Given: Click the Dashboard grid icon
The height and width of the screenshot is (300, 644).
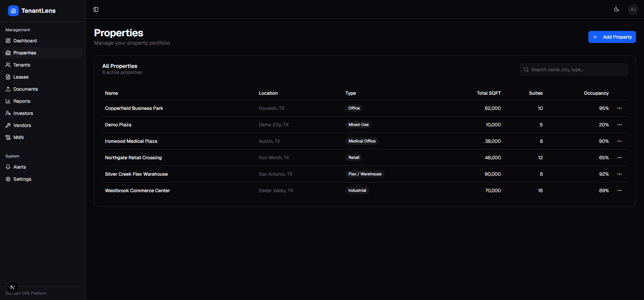Looking at the screenshot, I should pyautogui.click(x=8, y=41).
